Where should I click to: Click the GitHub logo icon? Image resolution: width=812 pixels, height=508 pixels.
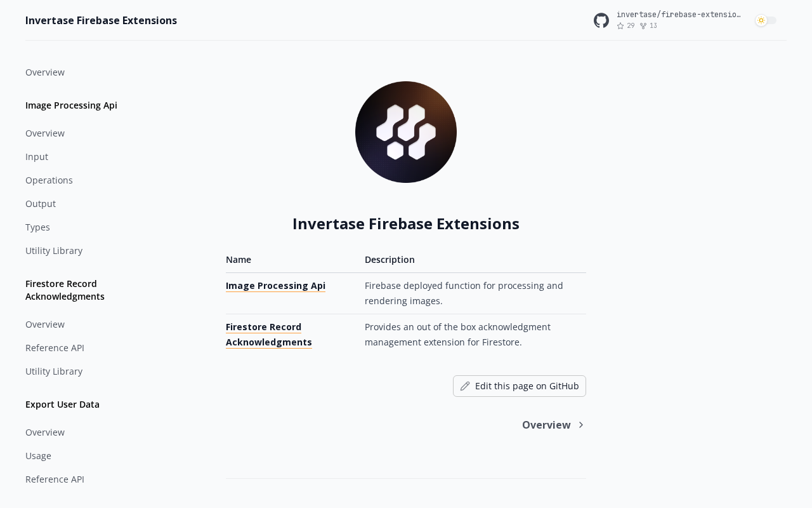point(601,20)
